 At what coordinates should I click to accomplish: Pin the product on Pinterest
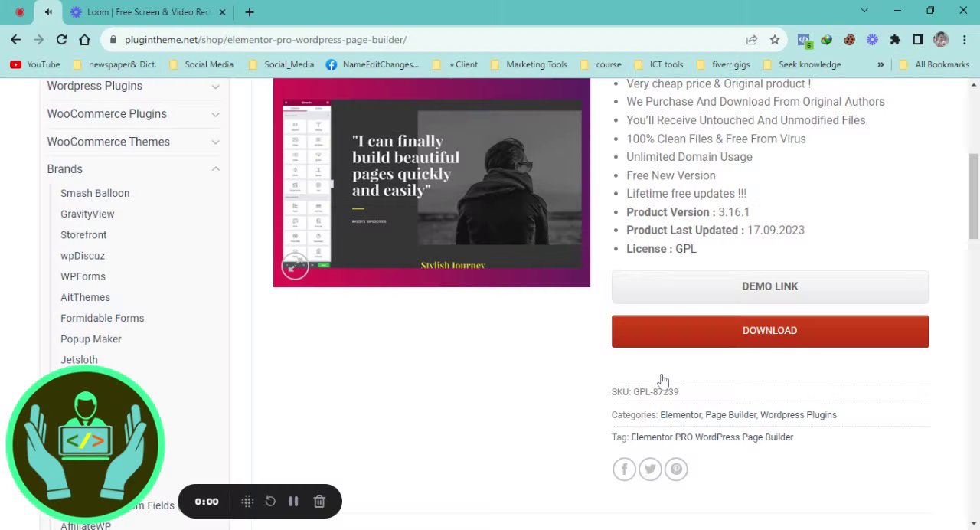click(676, 469)
